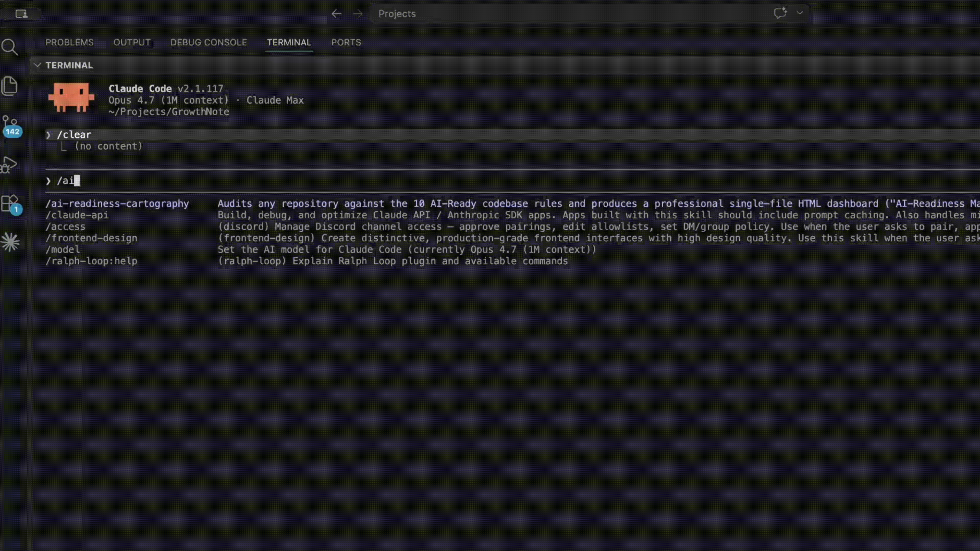Open the Claude starburst icon view
This screenshot has height=551, width=980.
click(x=10, y=242)
